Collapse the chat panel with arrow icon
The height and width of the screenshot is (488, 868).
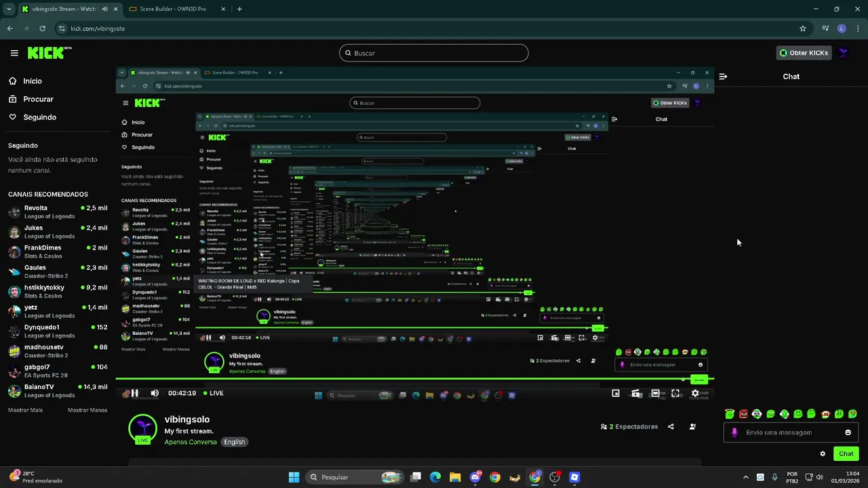click(x=723, y=77)
